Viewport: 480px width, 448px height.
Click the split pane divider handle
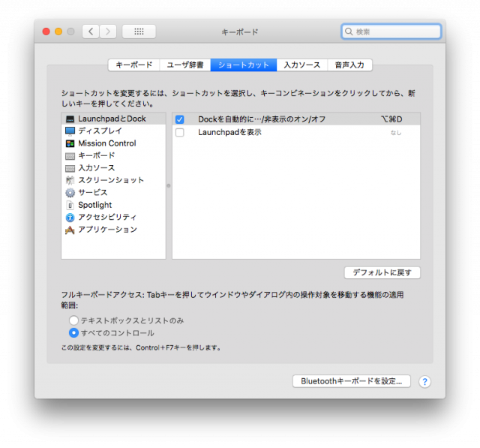169,185
